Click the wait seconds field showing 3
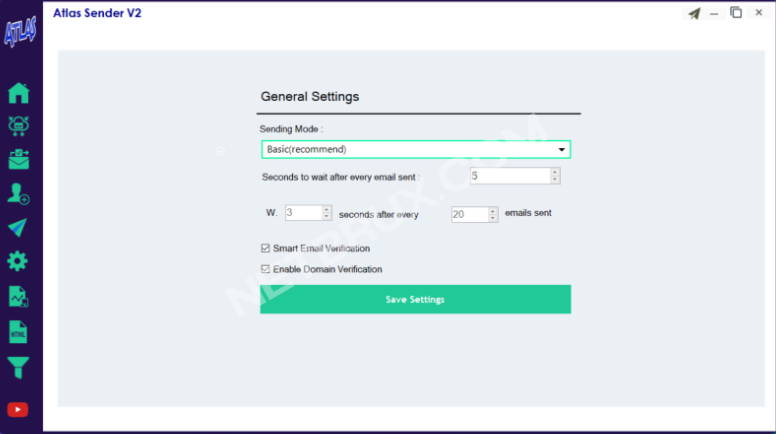The width and height of the screenshot is (776, 434). (302, 213)
